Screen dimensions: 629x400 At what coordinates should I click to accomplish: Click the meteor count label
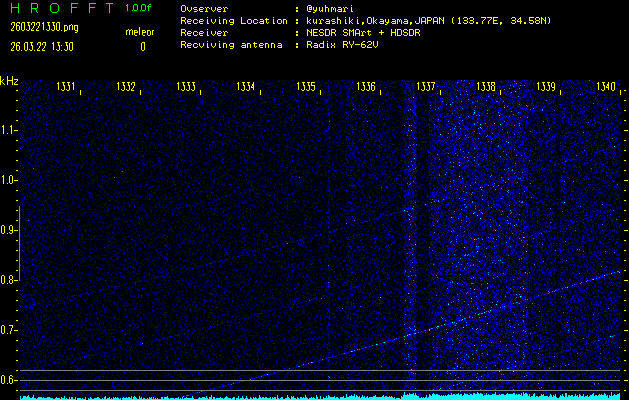[140, 33]
